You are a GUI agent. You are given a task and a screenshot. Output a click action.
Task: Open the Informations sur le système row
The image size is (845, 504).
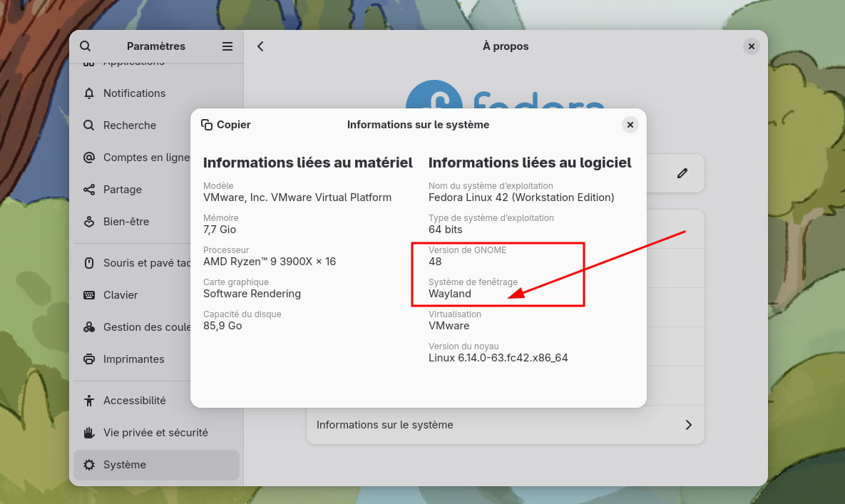point(506,425)
